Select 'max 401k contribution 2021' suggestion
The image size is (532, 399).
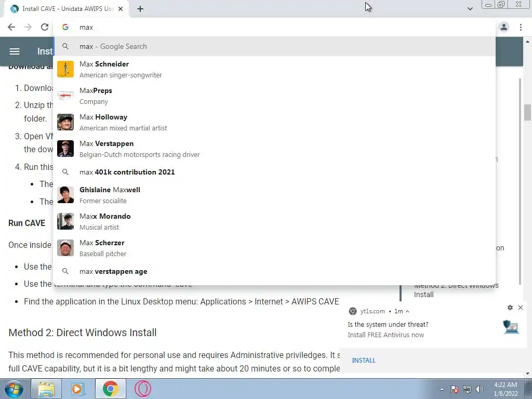pyautogui.click(x=274, y=172)
